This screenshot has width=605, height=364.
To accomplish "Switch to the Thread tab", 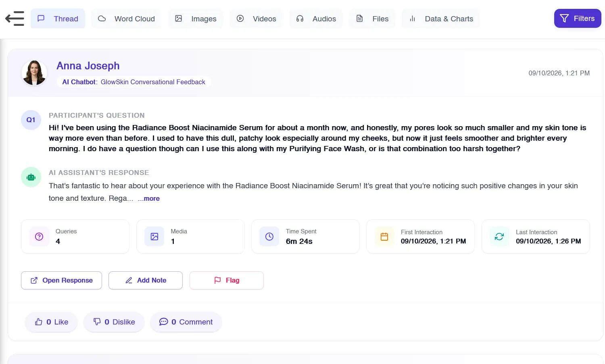I will click(58, 19).
